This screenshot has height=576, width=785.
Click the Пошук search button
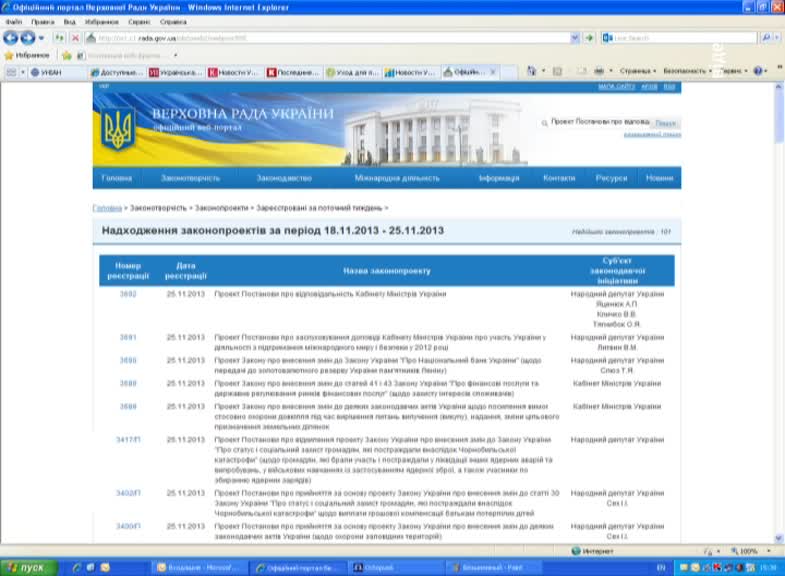click(666, 123)
